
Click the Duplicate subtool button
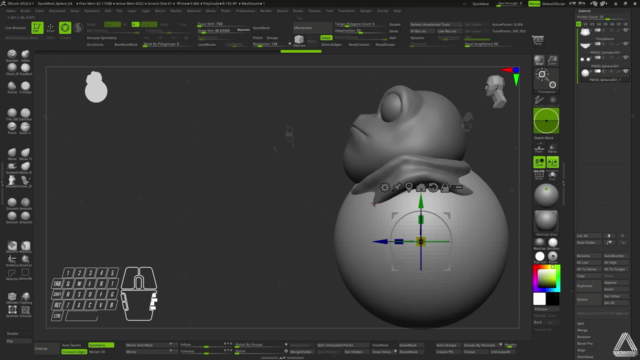pos(589,286)
